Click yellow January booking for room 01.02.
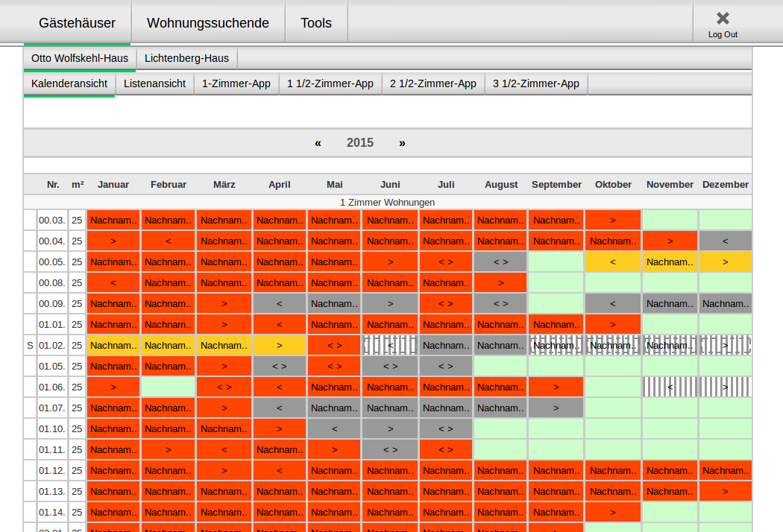 pos(113,345)
